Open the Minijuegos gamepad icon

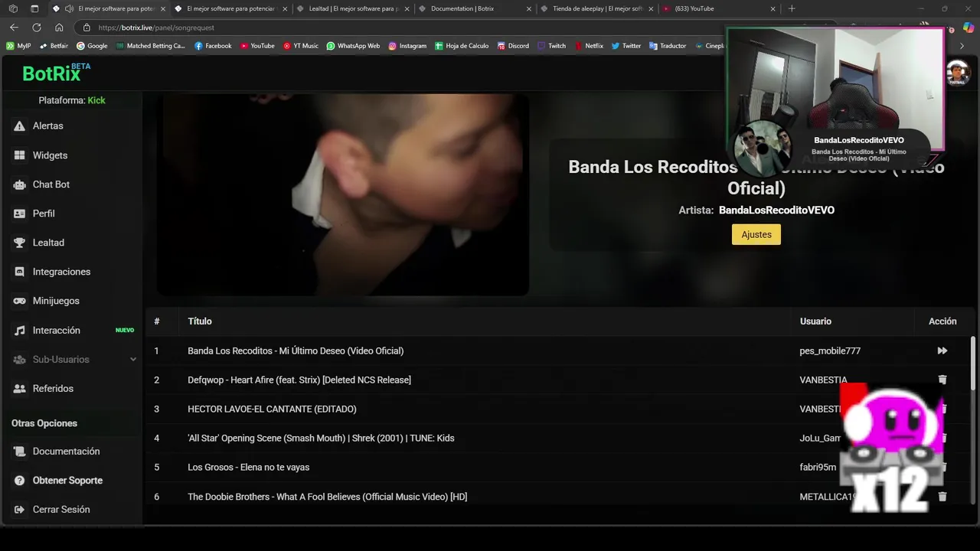(x=19, y=301)
